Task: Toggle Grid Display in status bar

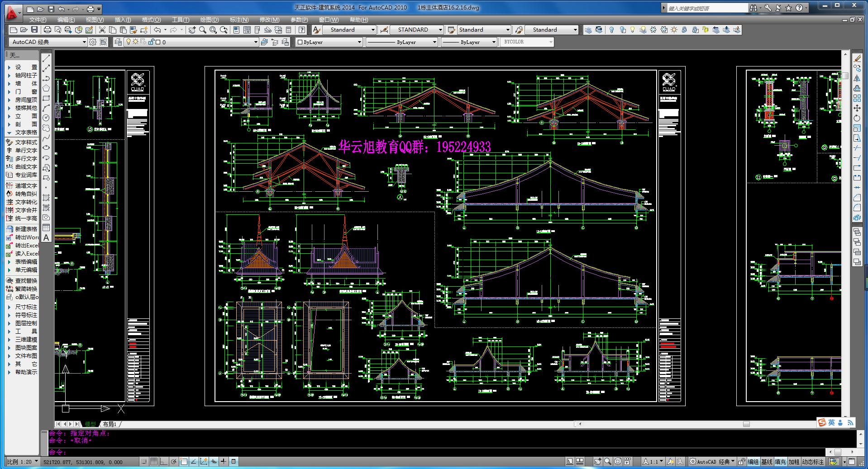Action: pos(153,462)
